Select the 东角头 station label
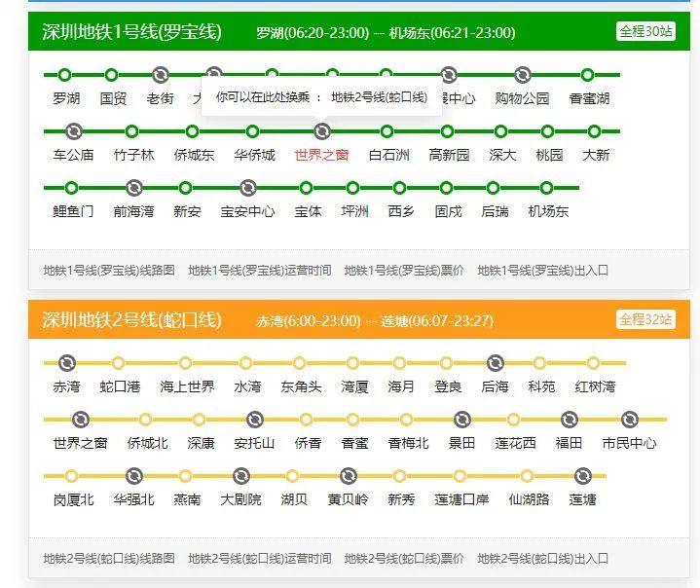The height and width of the screenshot is (588, 700). tap(301, 386)
